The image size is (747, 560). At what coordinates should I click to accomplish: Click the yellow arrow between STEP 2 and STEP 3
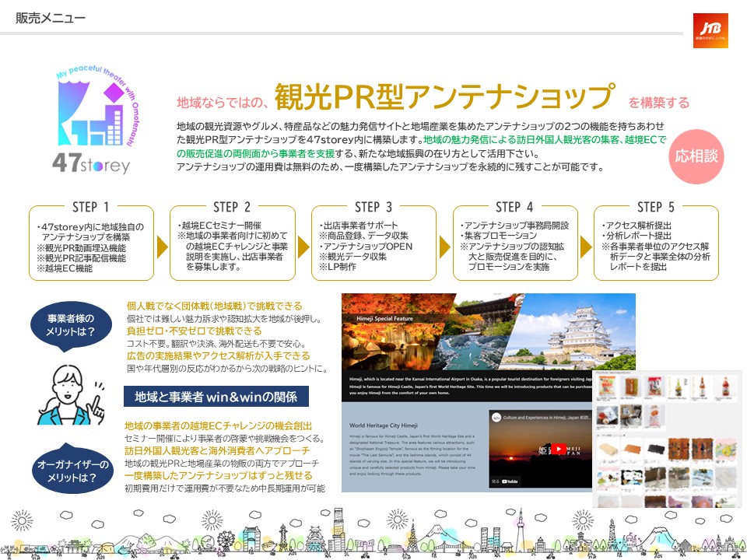tap(303, 247)
